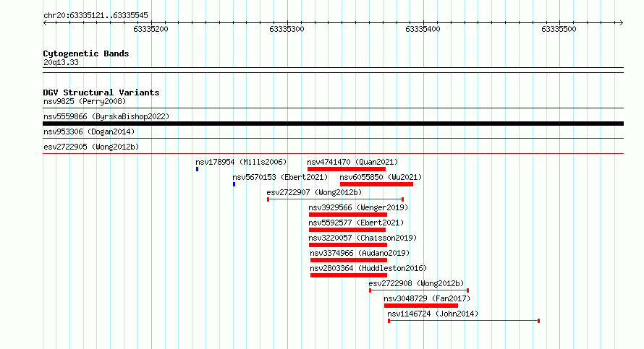Click ruler position label 63335500
644x349 pixels.
point(559,29)
